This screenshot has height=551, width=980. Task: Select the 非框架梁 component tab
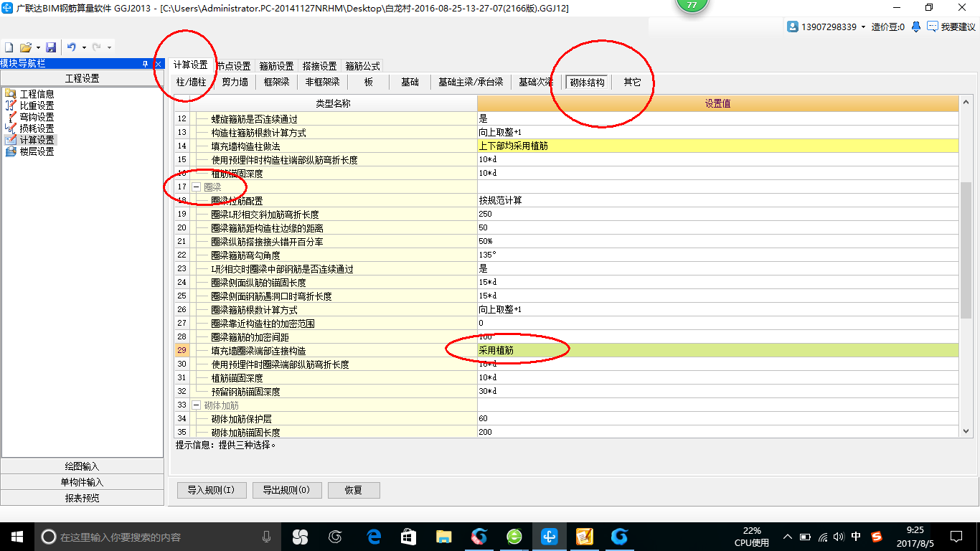322,83
